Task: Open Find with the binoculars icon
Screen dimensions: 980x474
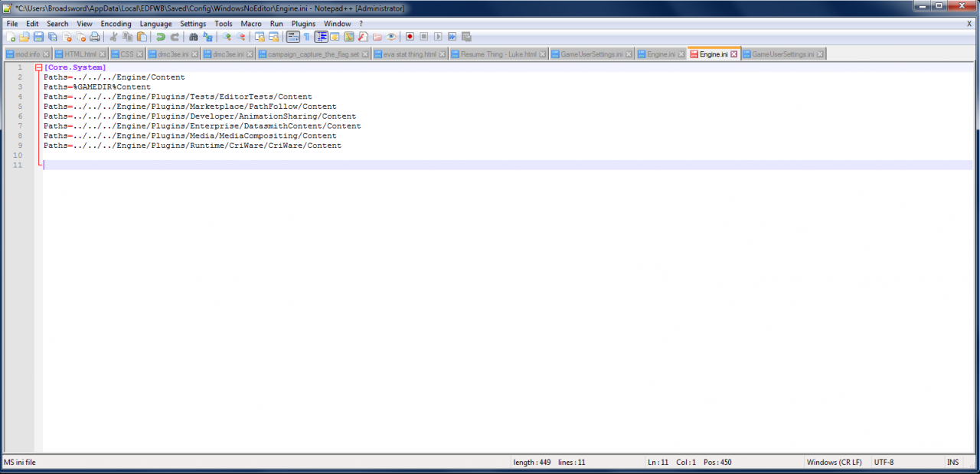Action: coord(194,37)
